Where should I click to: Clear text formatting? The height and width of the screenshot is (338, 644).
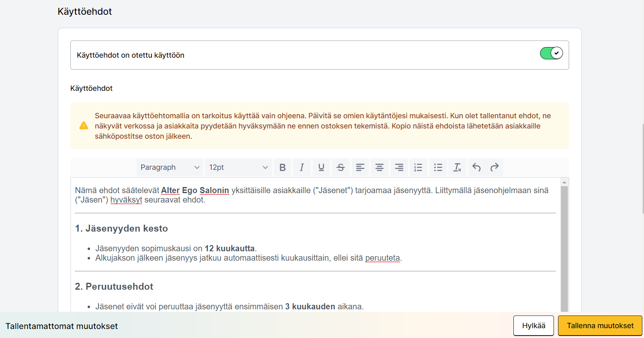[457, 167]
